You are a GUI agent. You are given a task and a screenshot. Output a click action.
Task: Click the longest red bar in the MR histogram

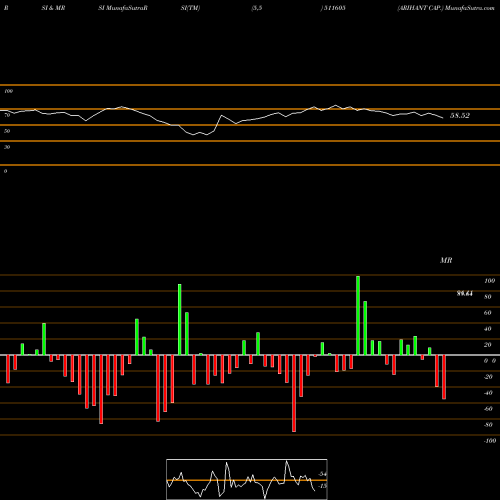tap(294, 393)
